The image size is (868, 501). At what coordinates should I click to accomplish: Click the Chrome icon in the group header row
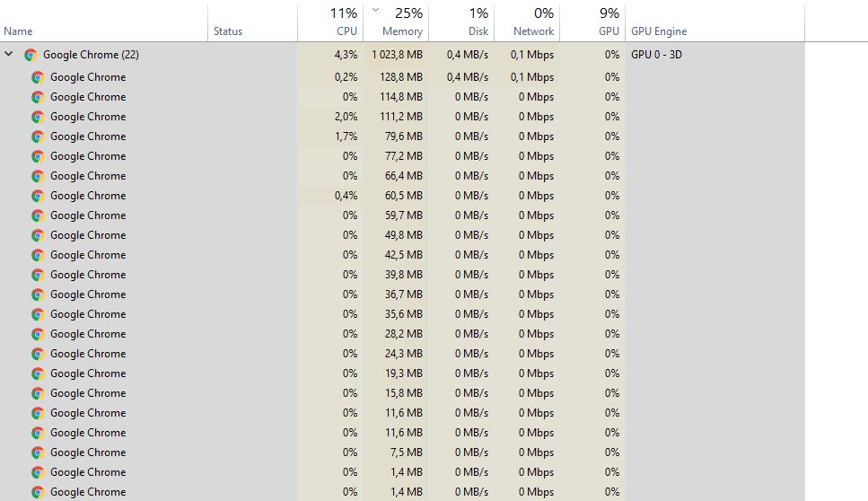pos(31,55)
